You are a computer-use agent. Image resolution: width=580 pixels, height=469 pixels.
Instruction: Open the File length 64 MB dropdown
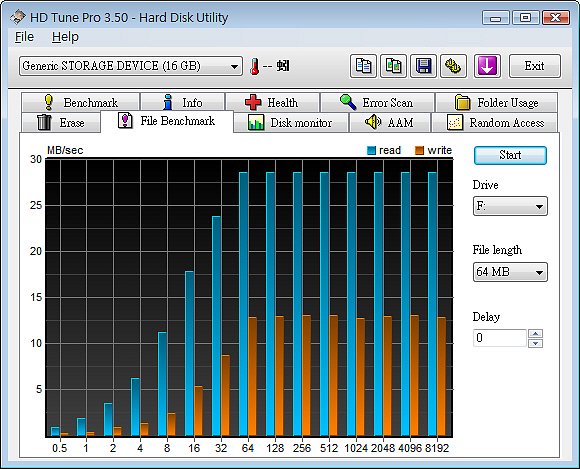[x=510, y=272]
